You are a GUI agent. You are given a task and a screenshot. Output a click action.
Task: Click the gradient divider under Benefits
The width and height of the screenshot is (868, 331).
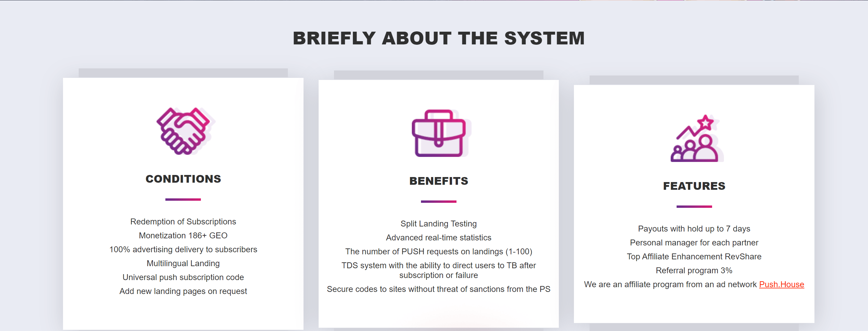[x=438, y=202]
